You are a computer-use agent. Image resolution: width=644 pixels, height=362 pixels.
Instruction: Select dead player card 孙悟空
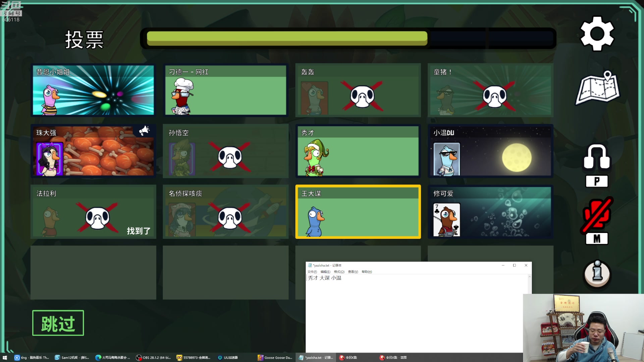pos(225,151)
